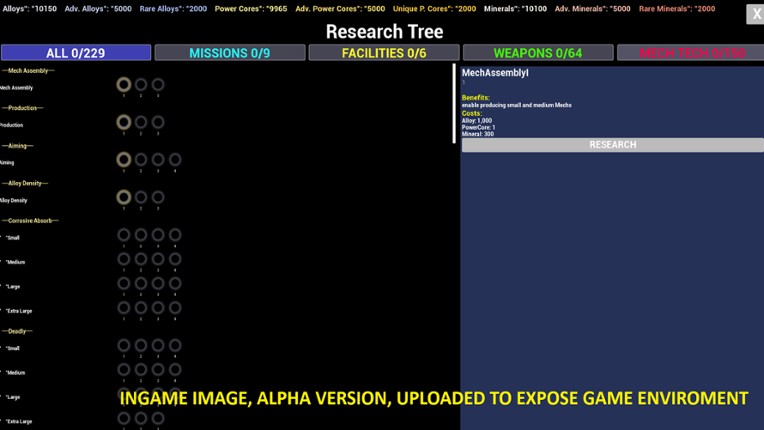Close the Research Tree with X
The height and width of the screenshot is (430, 764).
pos(755,13)
